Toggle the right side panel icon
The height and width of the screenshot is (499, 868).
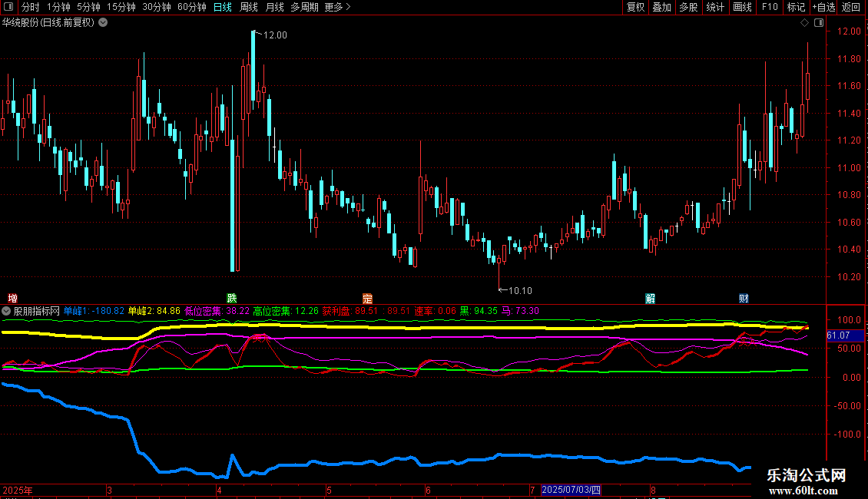(817, 23)
